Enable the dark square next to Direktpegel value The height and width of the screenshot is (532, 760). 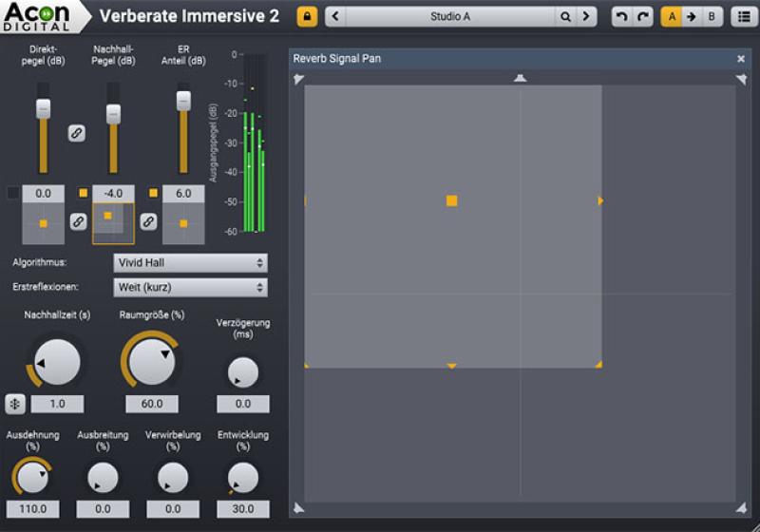12,193
